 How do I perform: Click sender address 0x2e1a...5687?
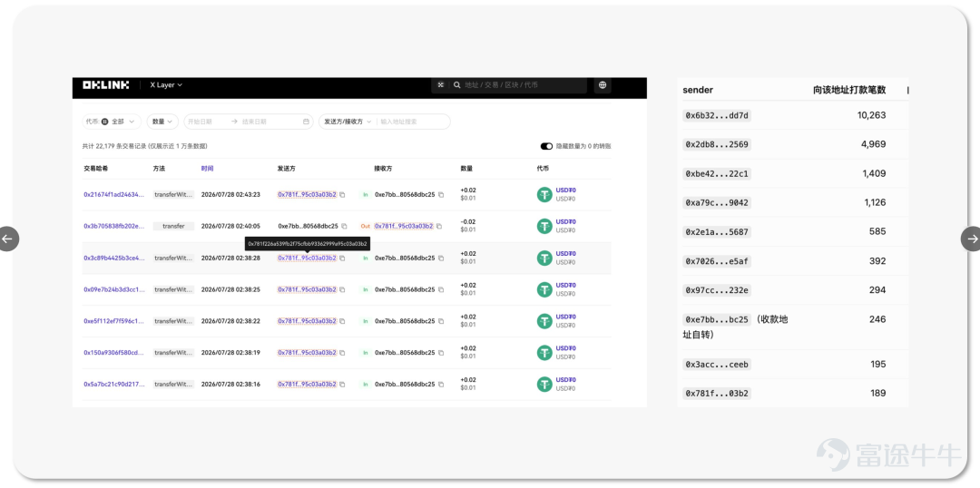click(717, 232)
